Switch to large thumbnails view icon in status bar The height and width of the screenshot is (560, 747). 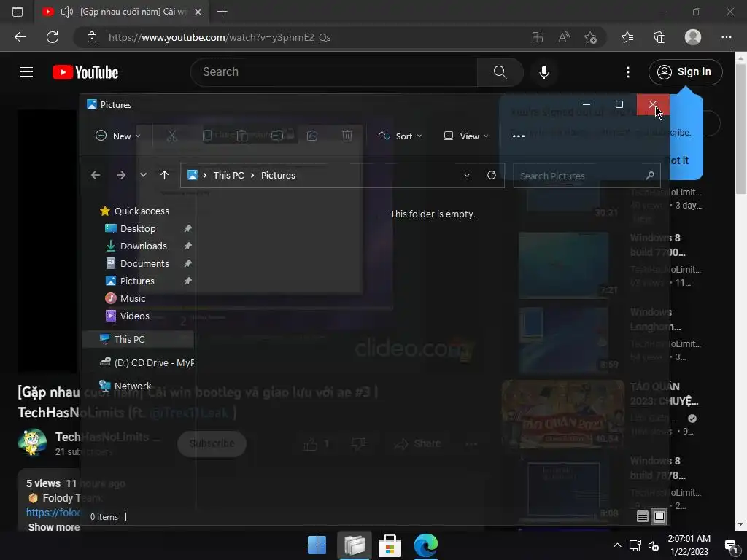click(x=659, y=516)
